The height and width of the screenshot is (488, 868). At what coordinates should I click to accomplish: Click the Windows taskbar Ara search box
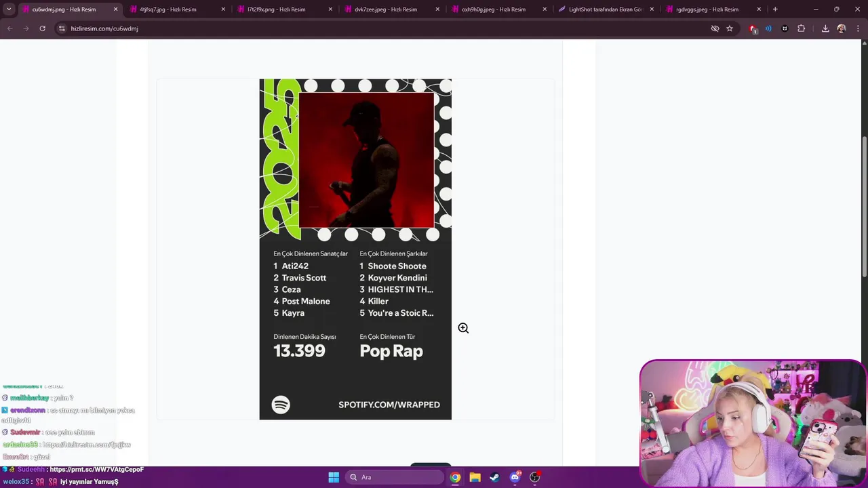[x=395, y=477]
